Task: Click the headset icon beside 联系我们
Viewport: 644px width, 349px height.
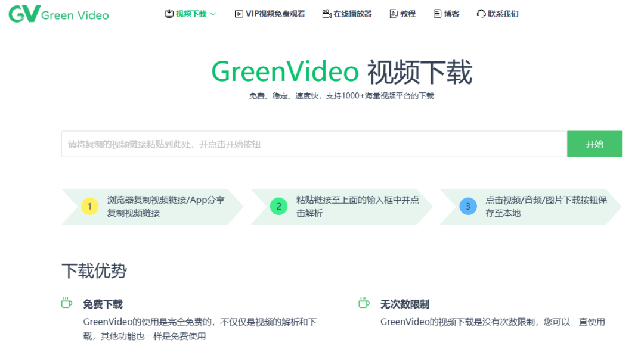Action: 481,14
